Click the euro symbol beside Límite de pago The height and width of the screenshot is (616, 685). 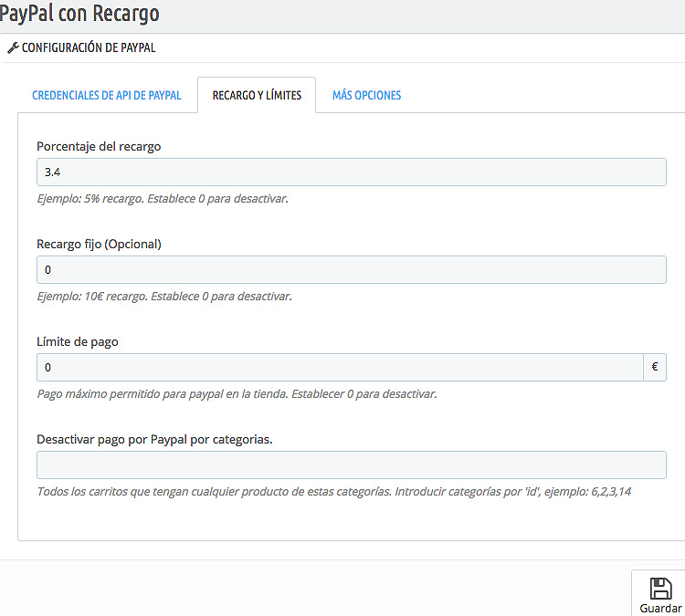[x=655, y=367]
